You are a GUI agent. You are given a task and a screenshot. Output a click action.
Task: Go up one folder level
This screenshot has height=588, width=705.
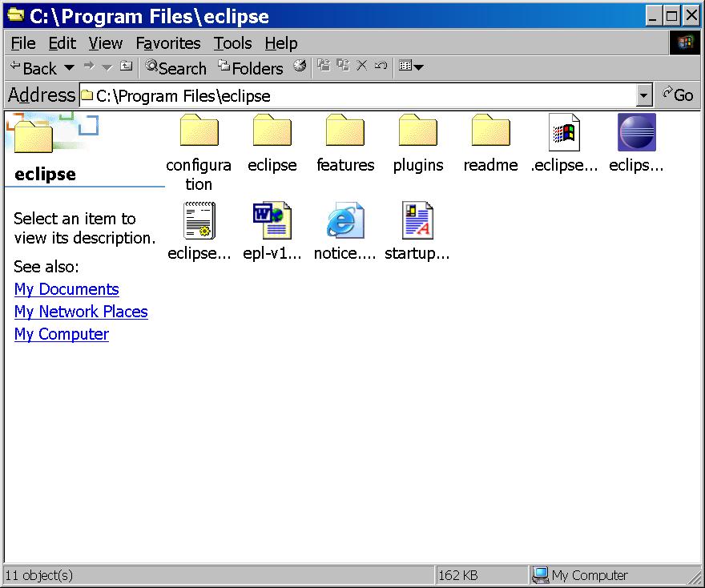tap(127, 67)
